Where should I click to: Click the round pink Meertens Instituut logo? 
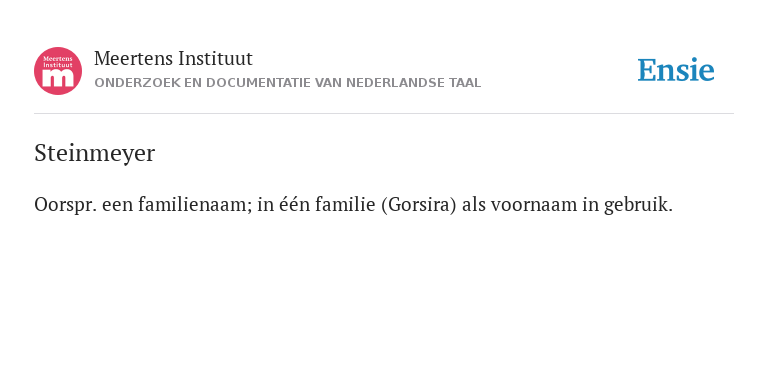pos(58,71)
